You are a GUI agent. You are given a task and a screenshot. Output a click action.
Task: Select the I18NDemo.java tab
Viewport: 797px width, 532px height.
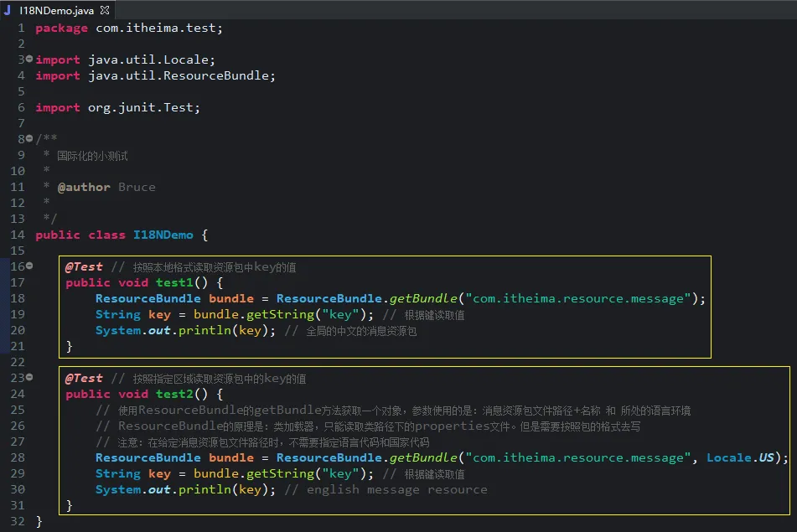56,10
